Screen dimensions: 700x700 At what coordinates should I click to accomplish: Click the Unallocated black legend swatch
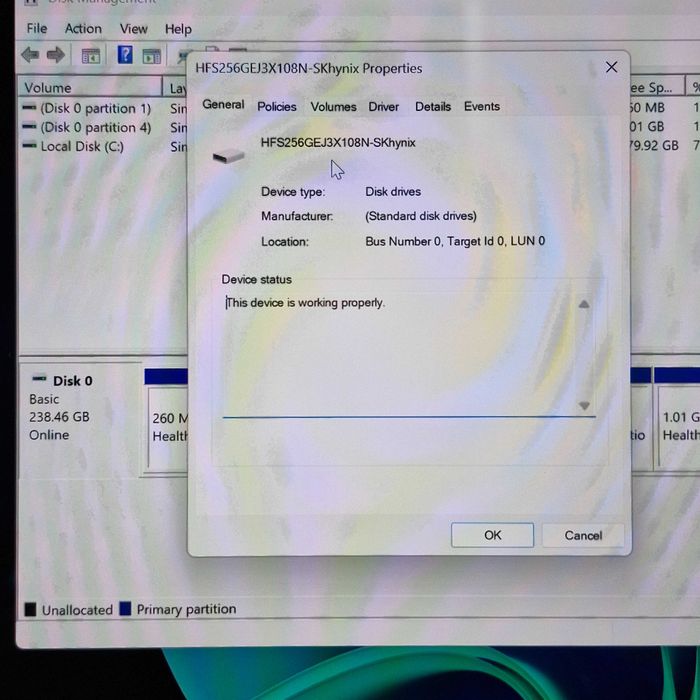tap(30, 609)
